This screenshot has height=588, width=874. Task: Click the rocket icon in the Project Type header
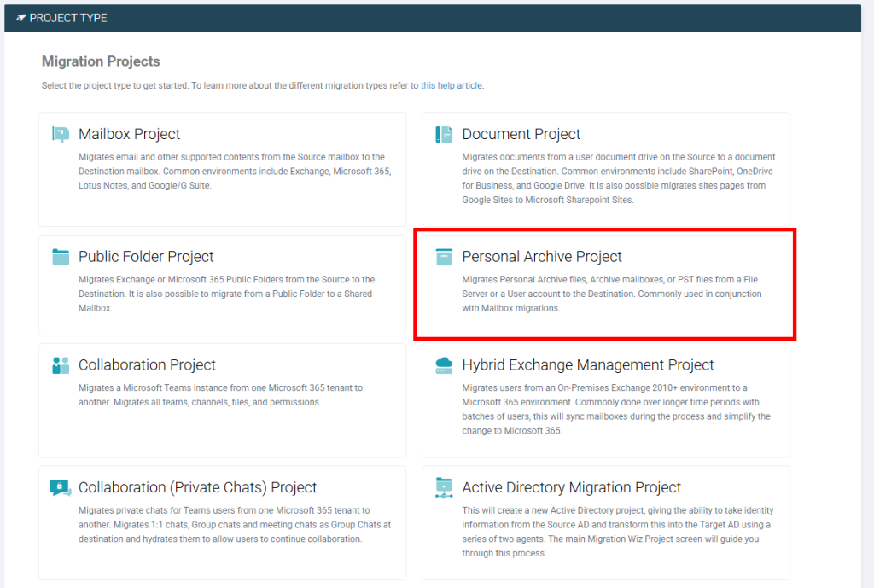click(21, 18)
